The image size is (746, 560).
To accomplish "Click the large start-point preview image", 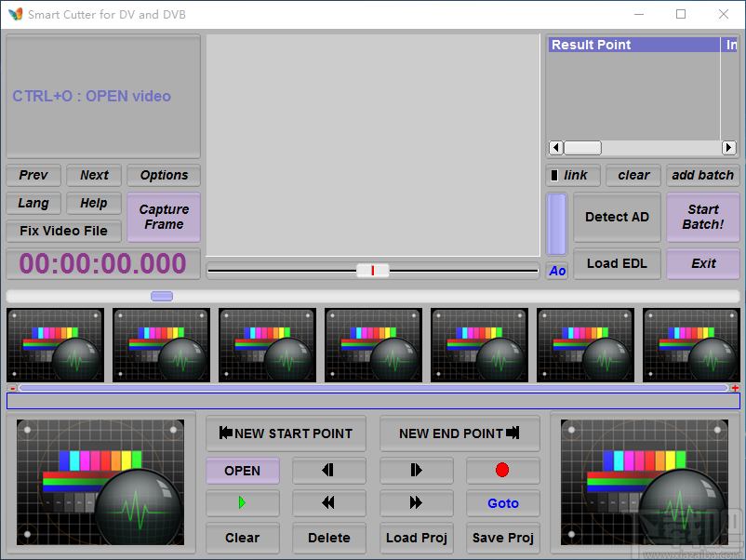I will pos(100,483).
